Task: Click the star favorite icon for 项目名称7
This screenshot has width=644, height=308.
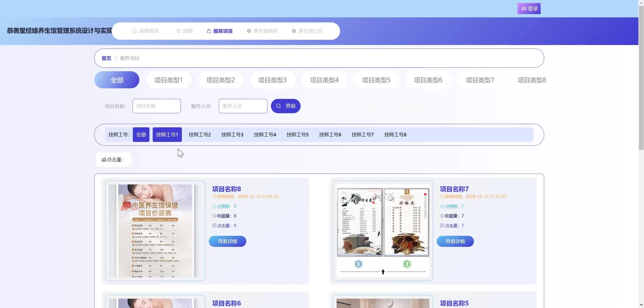Action: click(442, 216)
